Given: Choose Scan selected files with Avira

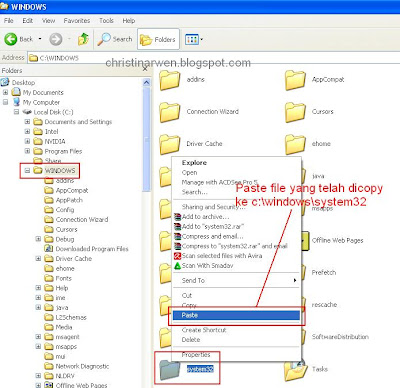Looking at the screenshot, I should 237,256.
